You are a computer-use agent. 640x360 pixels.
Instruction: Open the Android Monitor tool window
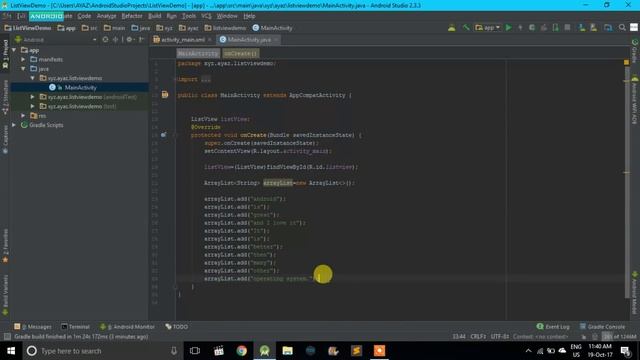[127, 327]
